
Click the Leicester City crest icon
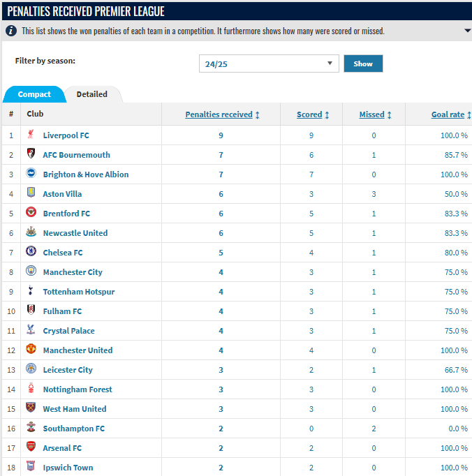click(31, 369)
